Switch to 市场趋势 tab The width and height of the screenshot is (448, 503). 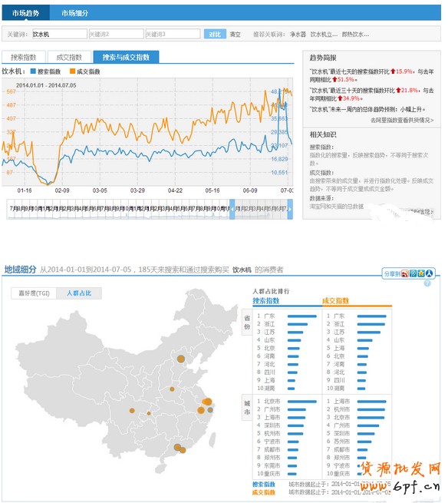tap(25, 13)
